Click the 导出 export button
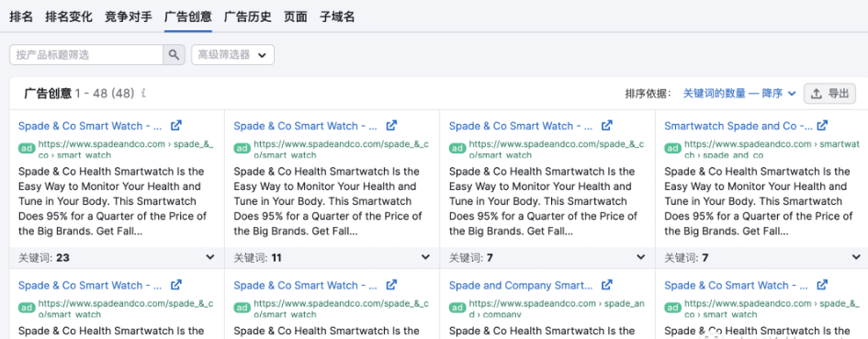This screenshot has width=868, height=339. point(829,94)
